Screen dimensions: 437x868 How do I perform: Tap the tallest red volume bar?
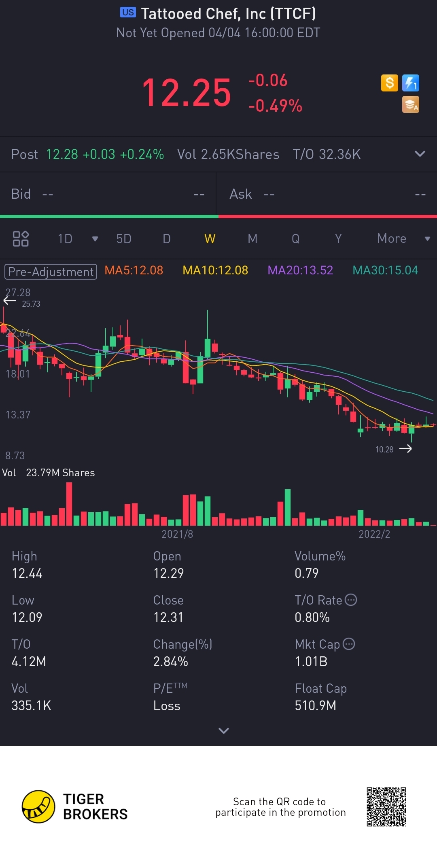click(69, 504)
